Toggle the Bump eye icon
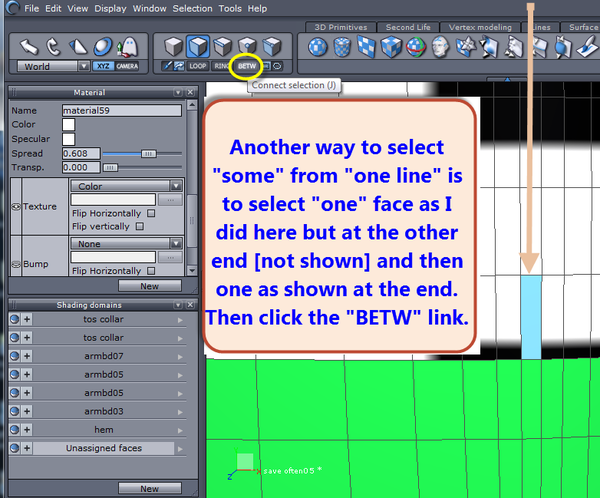 coord(16,264)
